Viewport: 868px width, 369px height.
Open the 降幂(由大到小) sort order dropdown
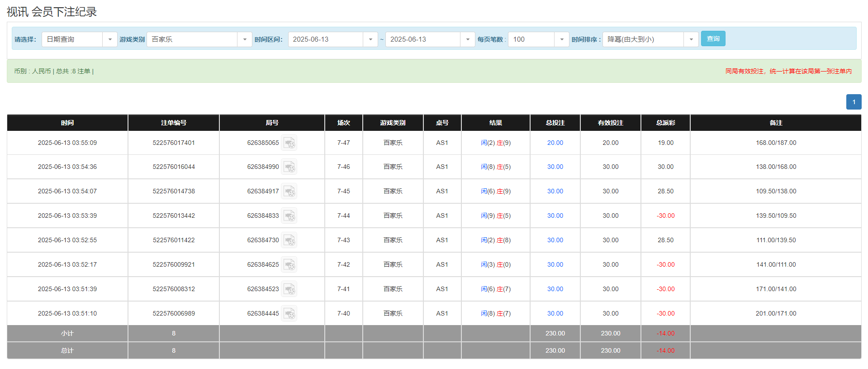tap(691, 39)
